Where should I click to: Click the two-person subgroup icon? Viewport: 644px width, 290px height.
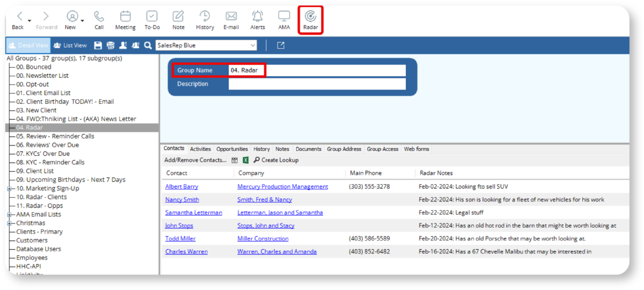click(x=135, y=45)
